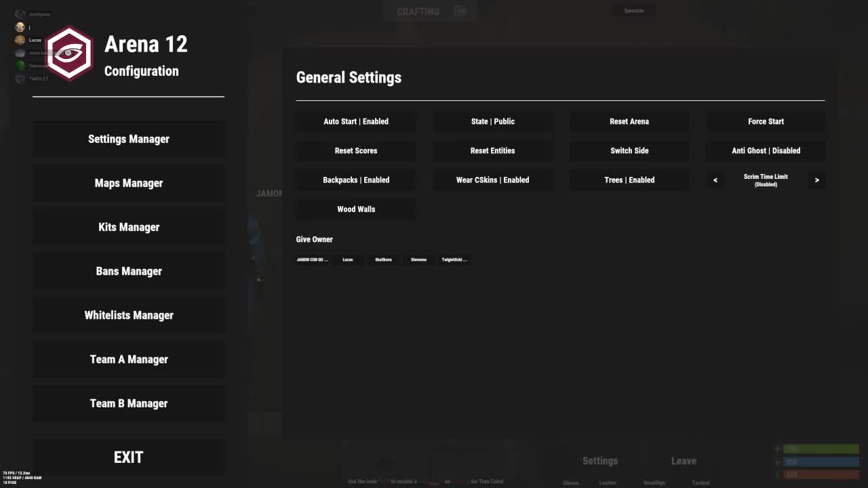Open Team A Manager

click(x=128, y=359)
